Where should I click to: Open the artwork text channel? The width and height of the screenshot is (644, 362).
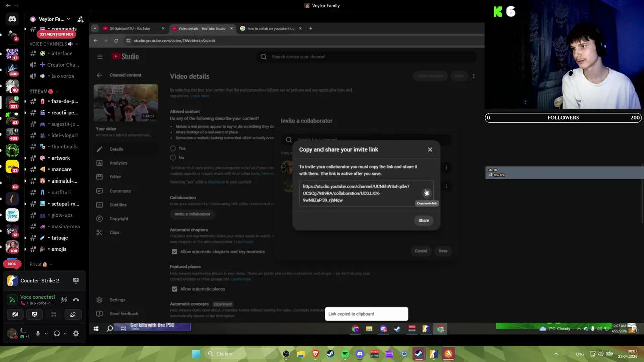click(56, 158)
